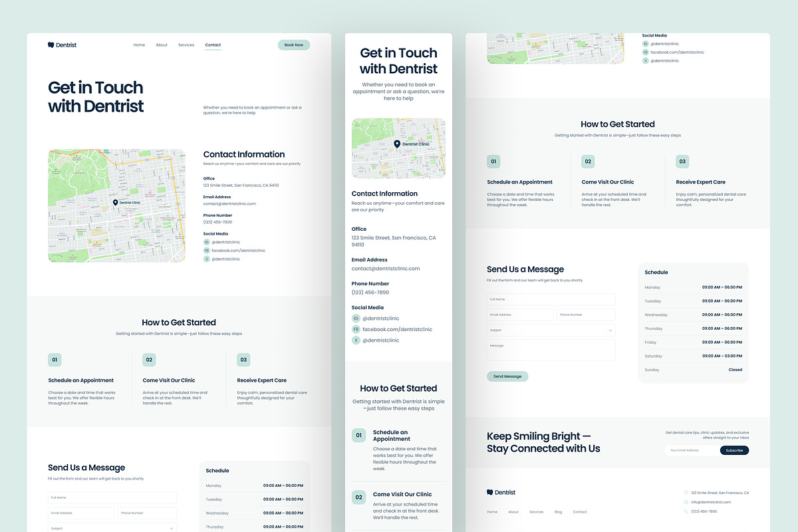Click the 03 step badge on the left page

[x=243, y=360]
